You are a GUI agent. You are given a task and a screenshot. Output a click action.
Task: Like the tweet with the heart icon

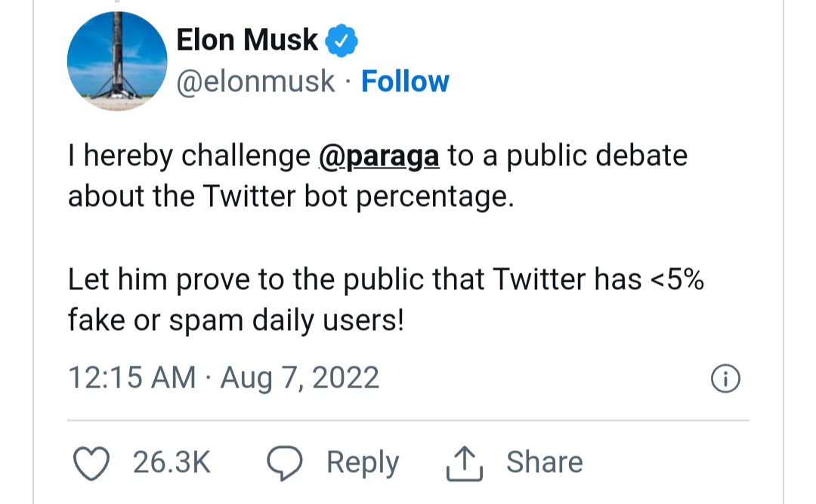[x=94, y=462]
